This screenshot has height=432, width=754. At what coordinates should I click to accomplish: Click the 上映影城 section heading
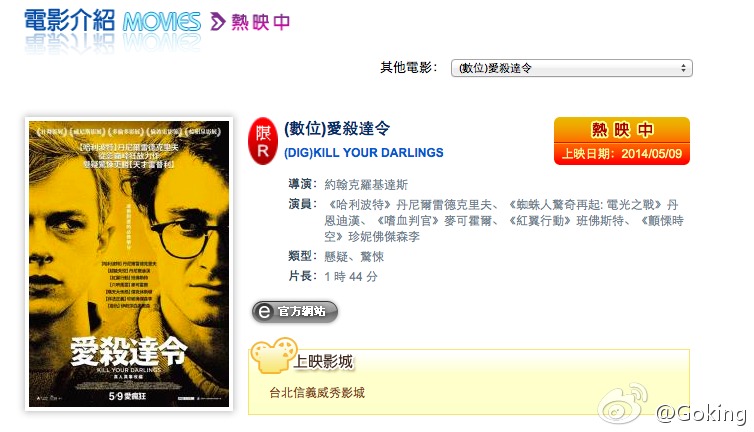pyautogui.click(x=323, y=362)
